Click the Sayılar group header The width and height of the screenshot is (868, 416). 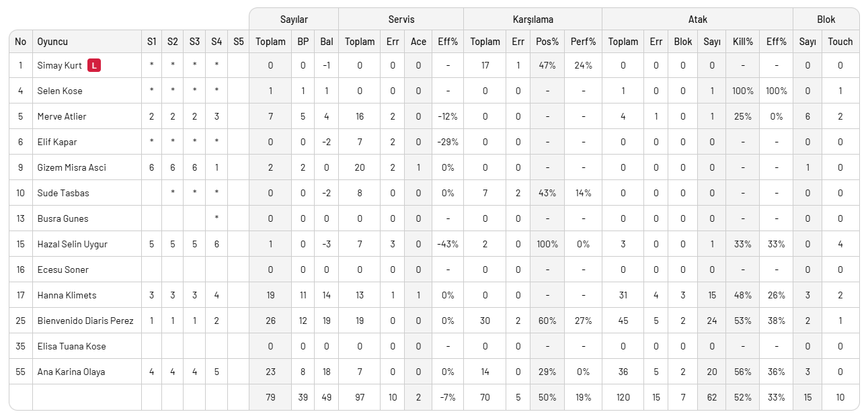coord(294,19)
